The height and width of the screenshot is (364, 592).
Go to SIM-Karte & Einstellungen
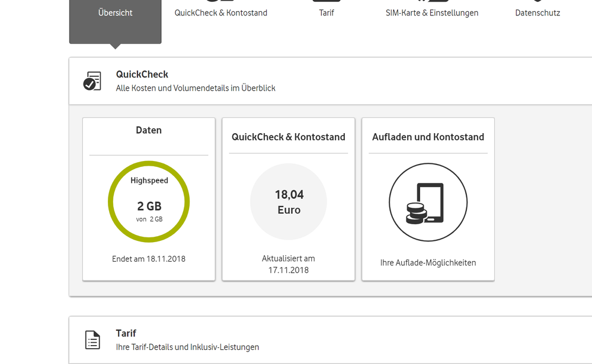tap(432, 12)
